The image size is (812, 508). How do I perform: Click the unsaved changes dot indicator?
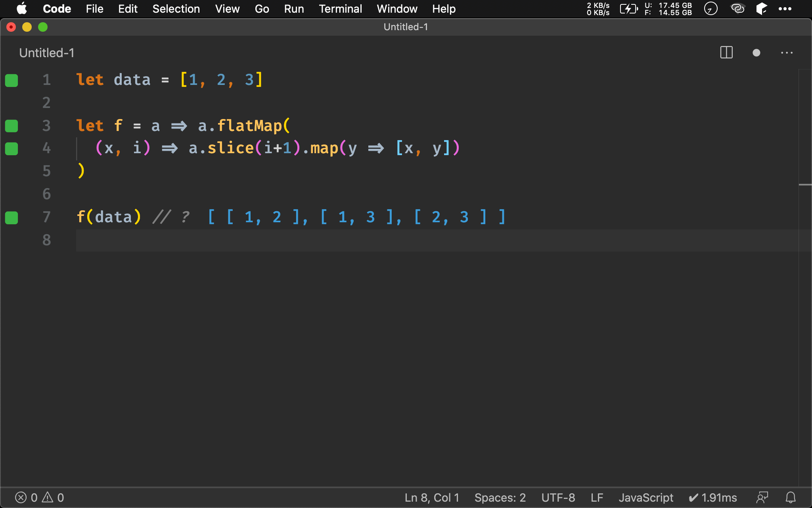(x=756, y=53)
